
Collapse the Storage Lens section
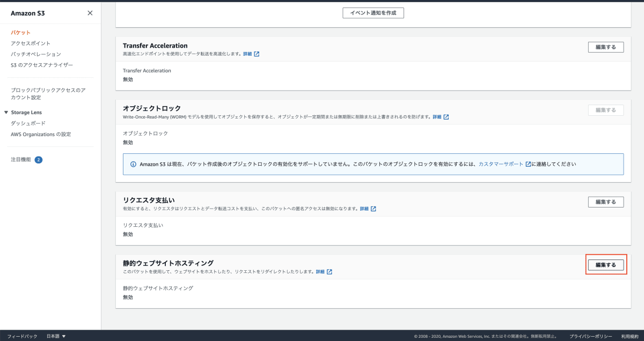[x=6, y=113]
